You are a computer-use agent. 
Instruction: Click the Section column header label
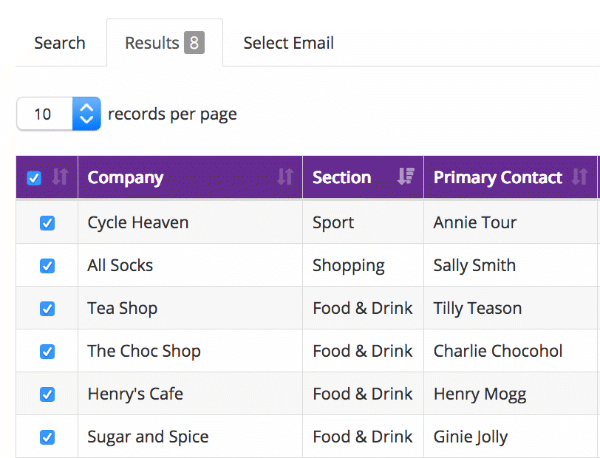coord(342,178)
